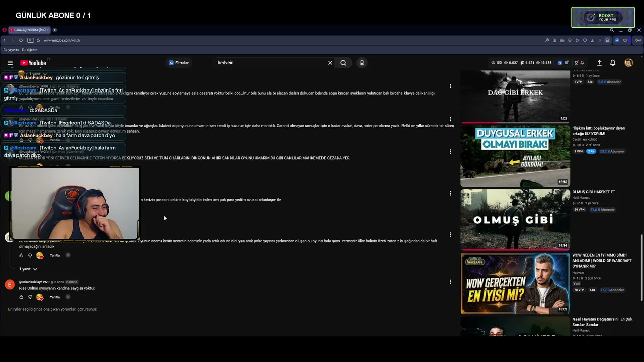Like the Rise Online comment by erkankubilay6192
This screenshot has width=644, height=362.
21,297
